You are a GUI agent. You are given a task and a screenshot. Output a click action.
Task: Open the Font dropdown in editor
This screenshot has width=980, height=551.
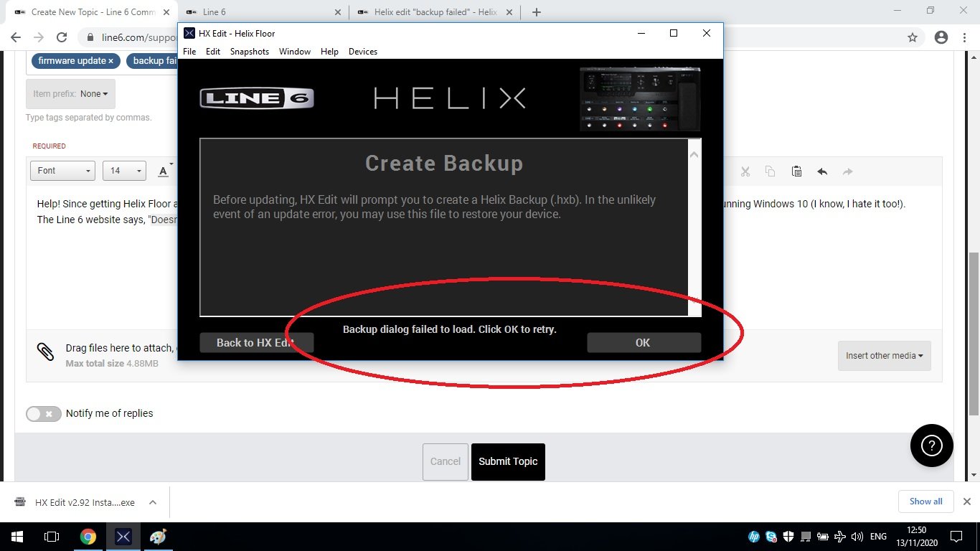(x=62, y=171)
